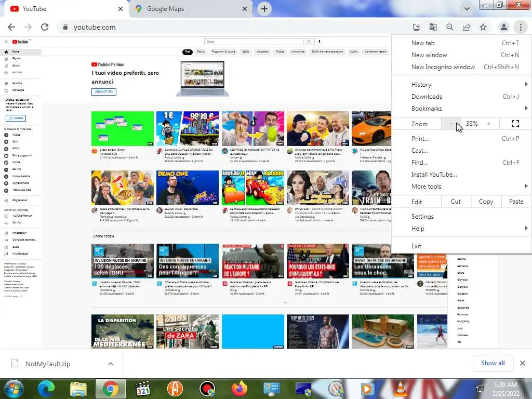Open the Chrome profile avatar icon
The image size is (532, 399).
point(504,27)
